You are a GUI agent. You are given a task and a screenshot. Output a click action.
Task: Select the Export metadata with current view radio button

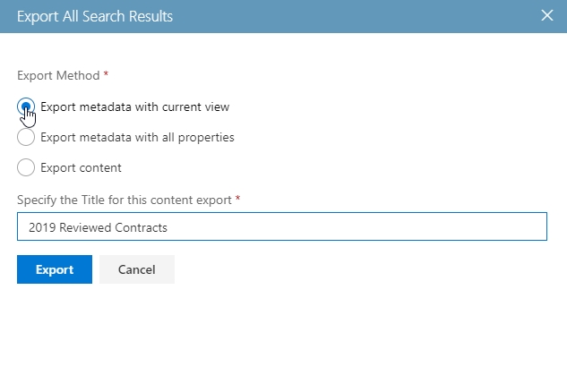tap(26, 107)
